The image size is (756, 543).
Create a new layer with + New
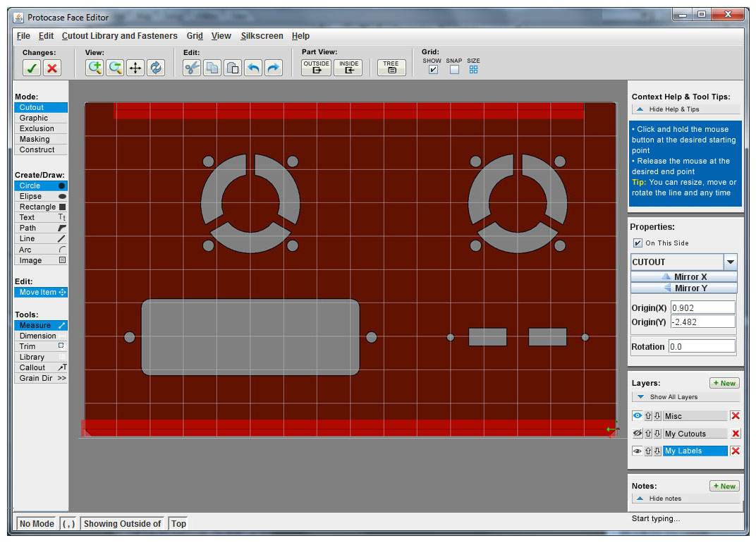(724, 382)
